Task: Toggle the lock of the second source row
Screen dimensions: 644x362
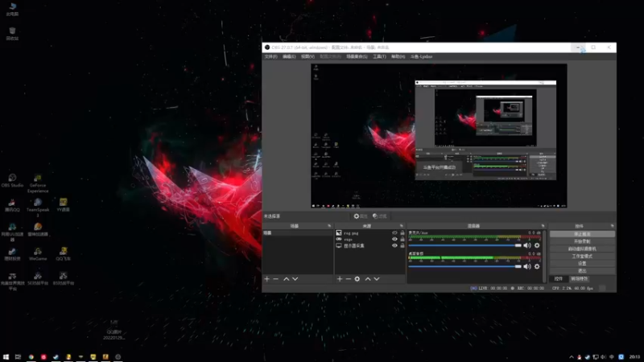Action: tap(402, 239)
